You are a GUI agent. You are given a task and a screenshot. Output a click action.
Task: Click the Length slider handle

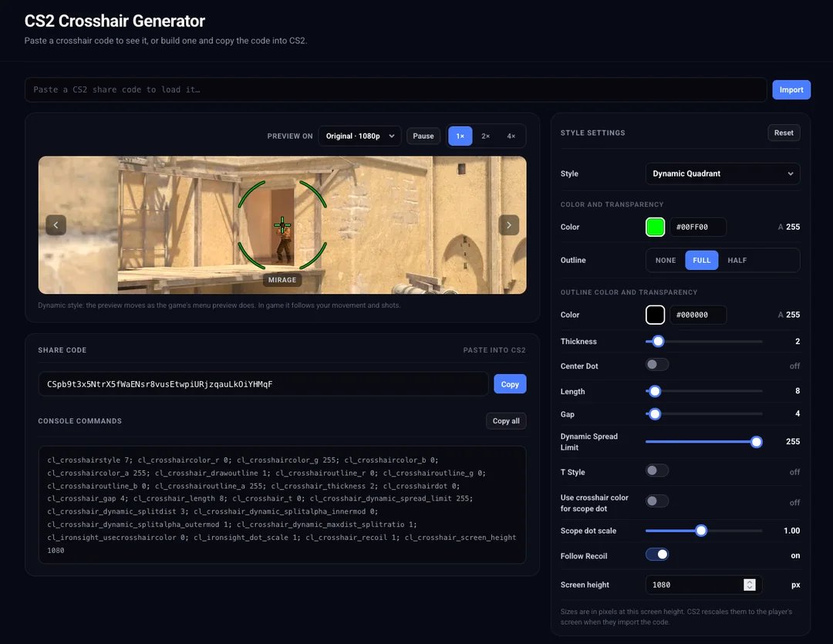pyautogui.click(x=655, y=391)
